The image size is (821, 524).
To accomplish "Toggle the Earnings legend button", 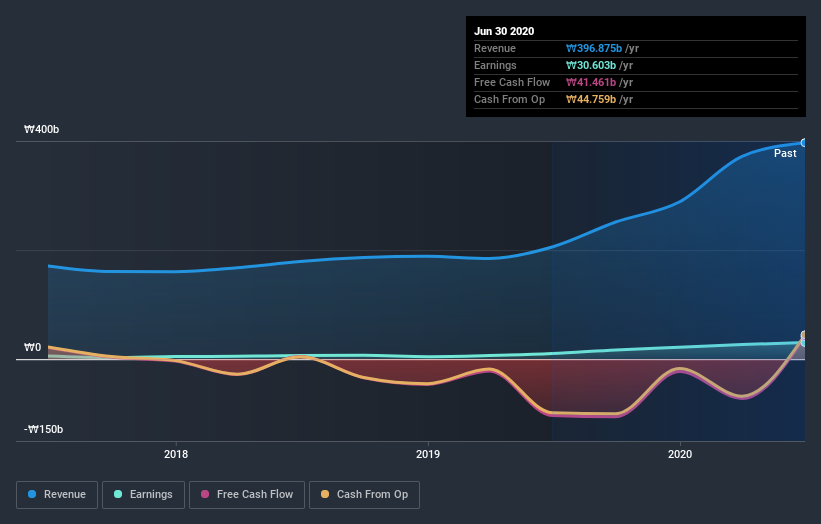I will (143, 495).
